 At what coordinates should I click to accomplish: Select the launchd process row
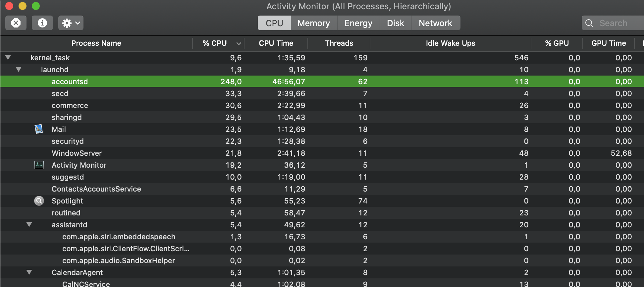[322, 69]
